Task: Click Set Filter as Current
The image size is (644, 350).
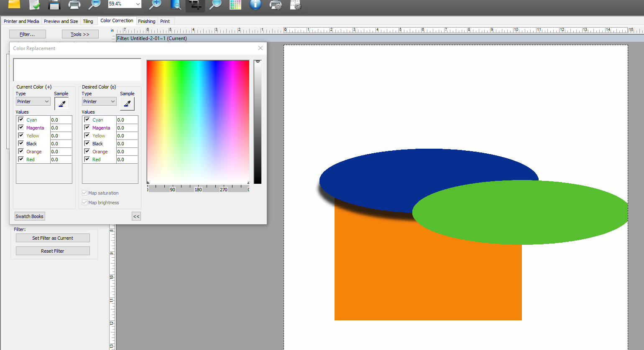Action: [53, 238]
